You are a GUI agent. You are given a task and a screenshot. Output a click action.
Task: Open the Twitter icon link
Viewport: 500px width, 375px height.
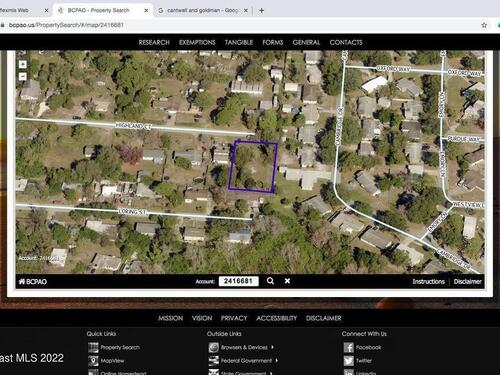349,361
